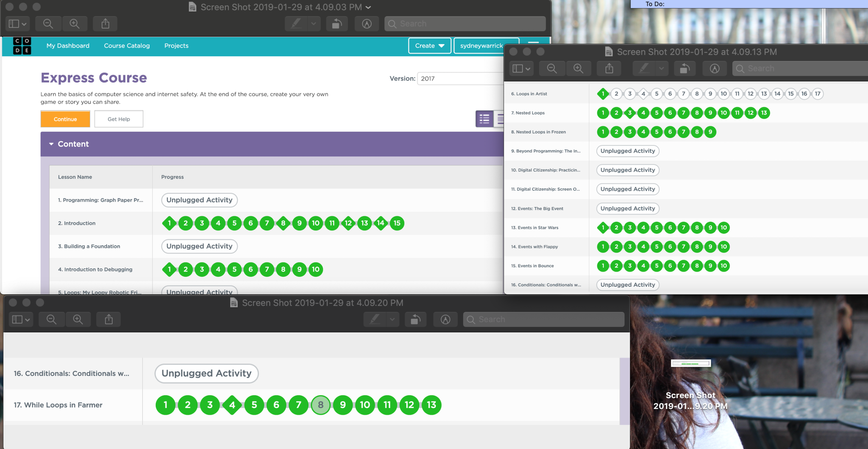Image resolution: width=868 pixels, height=449 pixels.
Task: Switch to the detailed list view toggle
Action: pyautogui.click(x=484, y=119)
